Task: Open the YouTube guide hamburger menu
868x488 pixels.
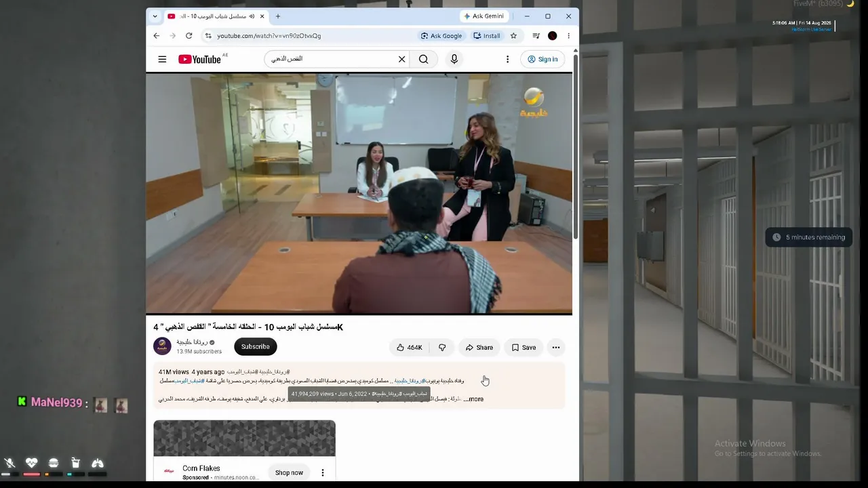Action: (162, 59)
